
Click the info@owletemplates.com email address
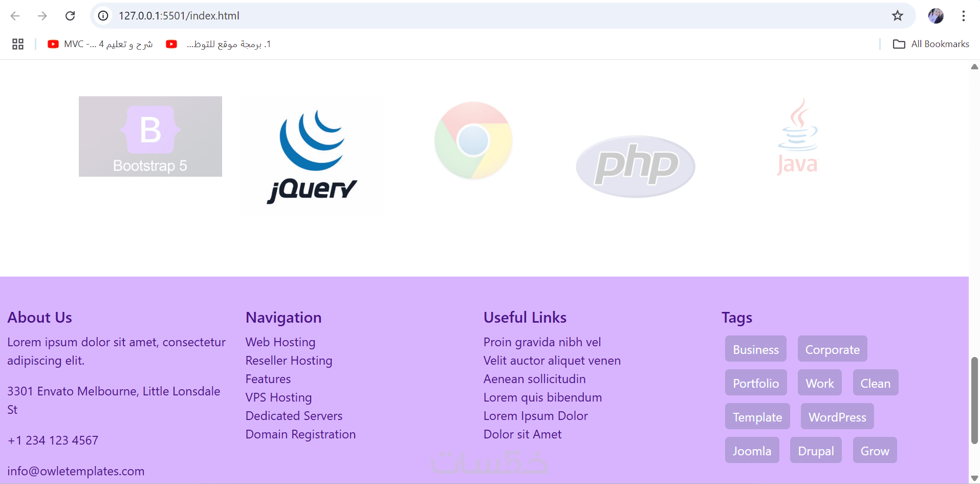click(x=76, y=471)
